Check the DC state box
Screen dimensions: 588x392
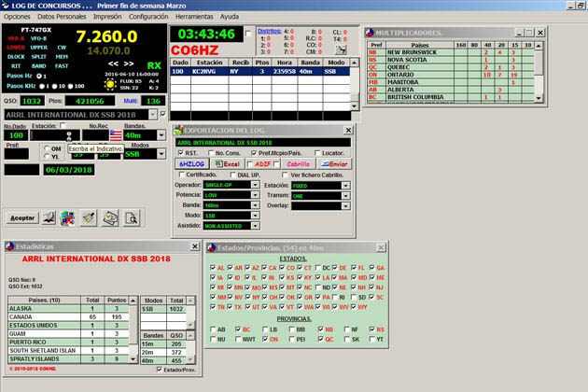(318, 268)
